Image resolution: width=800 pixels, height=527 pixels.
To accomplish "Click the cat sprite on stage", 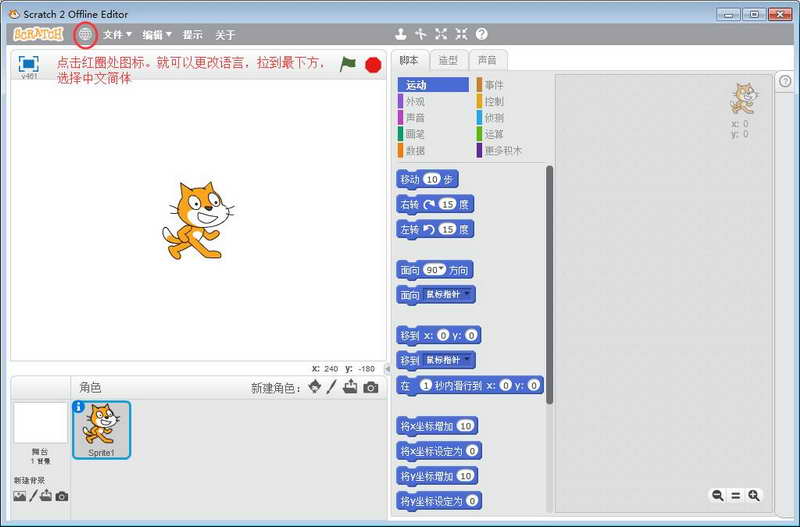I will click(x=198, y=220).
